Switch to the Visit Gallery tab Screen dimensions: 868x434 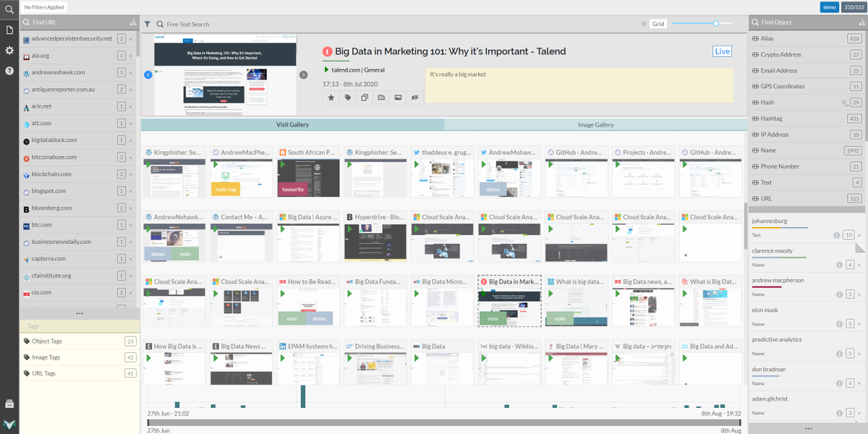[293, 124]
